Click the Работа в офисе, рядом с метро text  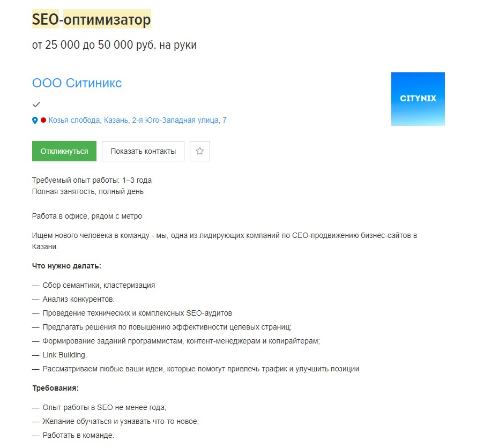point(87,216)
